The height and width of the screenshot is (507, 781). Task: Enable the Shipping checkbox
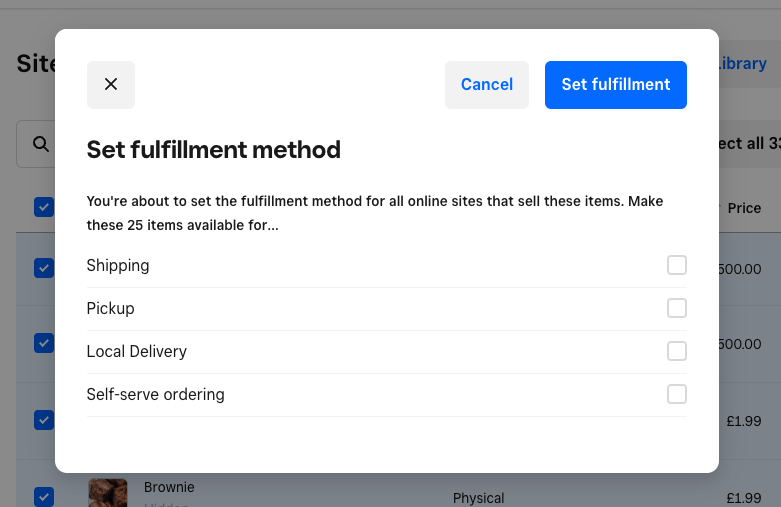pyautogui.click(x=677, y=265)
